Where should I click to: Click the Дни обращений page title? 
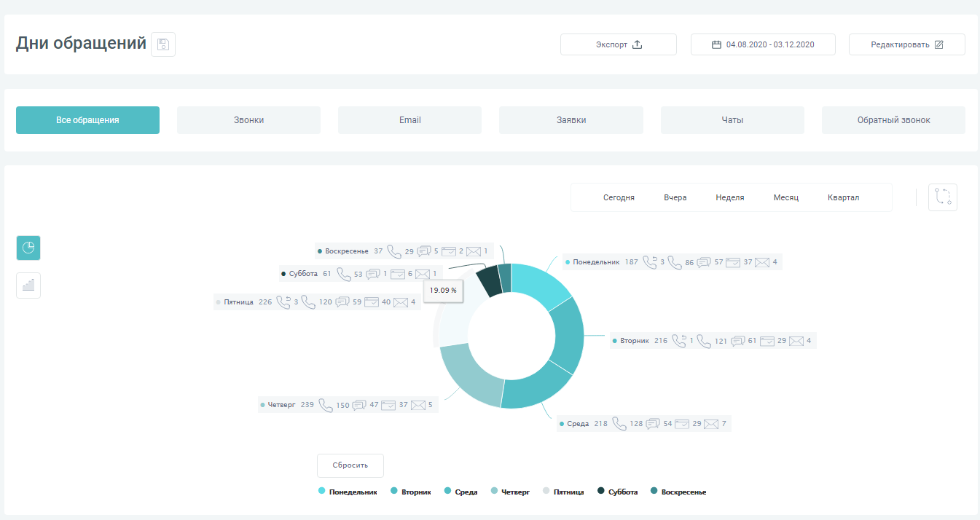pyautogui.click(x=82, y=44)
